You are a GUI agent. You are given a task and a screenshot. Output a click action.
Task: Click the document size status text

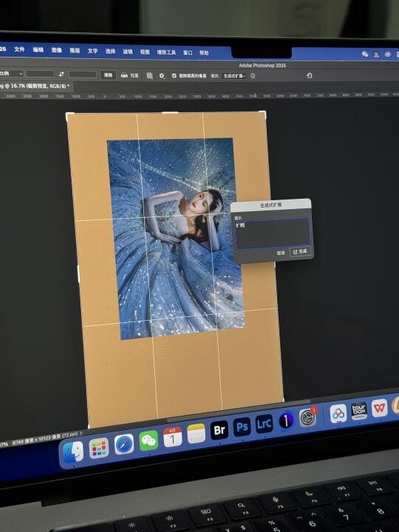tap(47, 437)
